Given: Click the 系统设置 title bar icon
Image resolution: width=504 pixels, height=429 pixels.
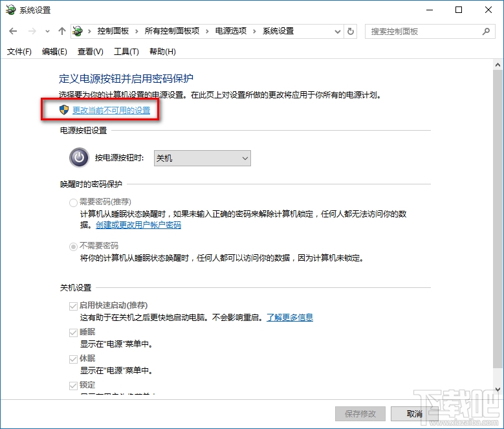Looking at the screenshot, I should (10, 10).
